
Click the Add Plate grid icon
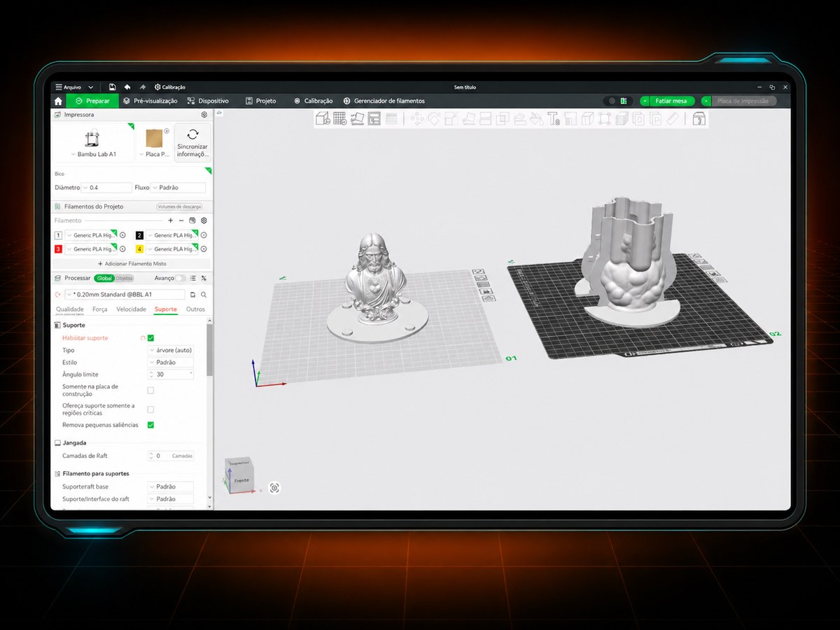coord(339,119)
